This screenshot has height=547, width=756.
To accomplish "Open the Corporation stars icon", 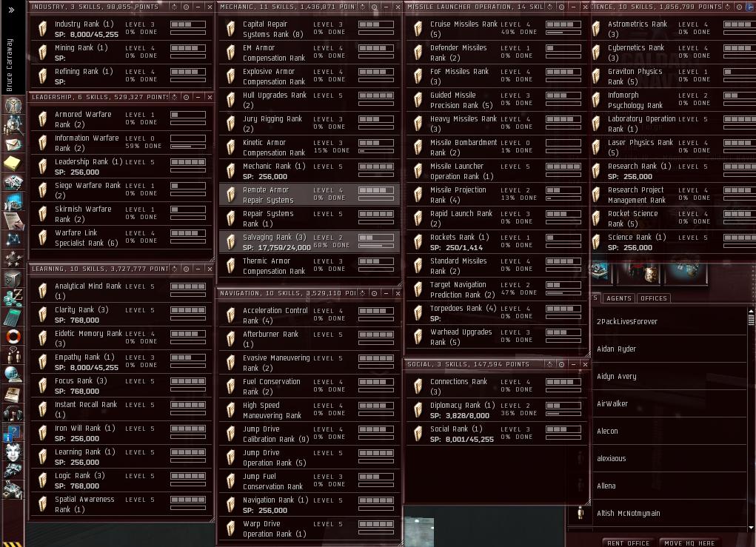I will pos(13,259).
